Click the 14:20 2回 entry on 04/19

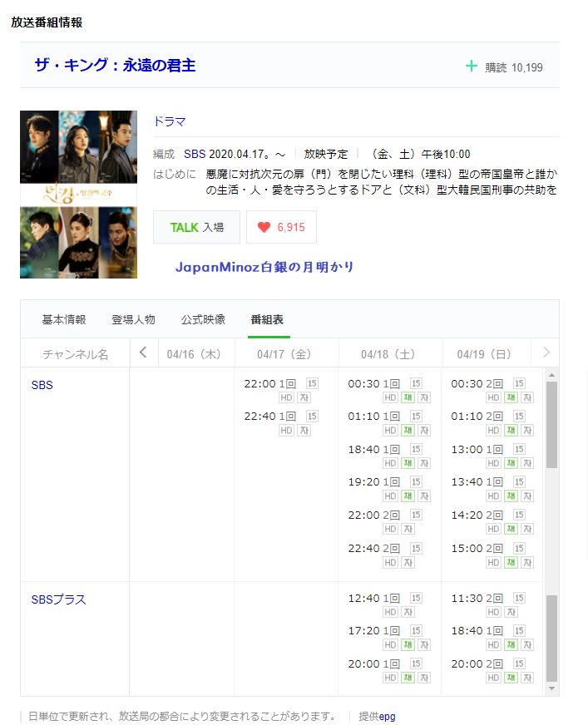(x=477, y=515)
